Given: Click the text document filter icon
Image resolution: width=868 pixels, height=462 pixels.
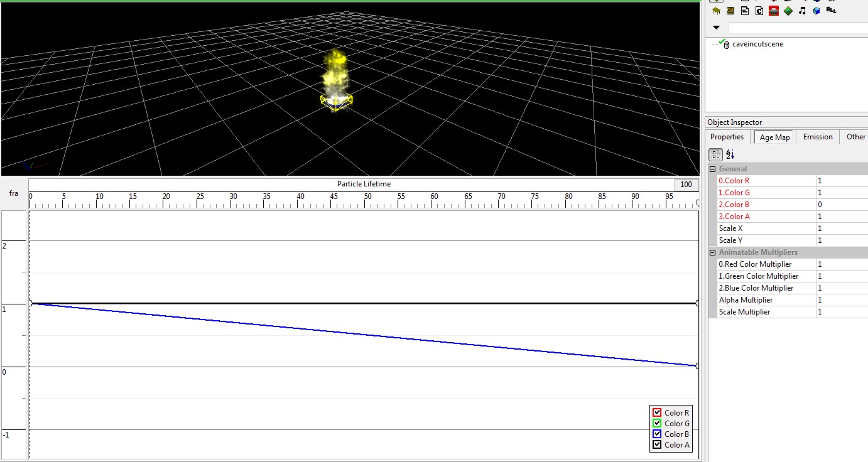Looking at the screenshot, I should [x=745, y=11].
